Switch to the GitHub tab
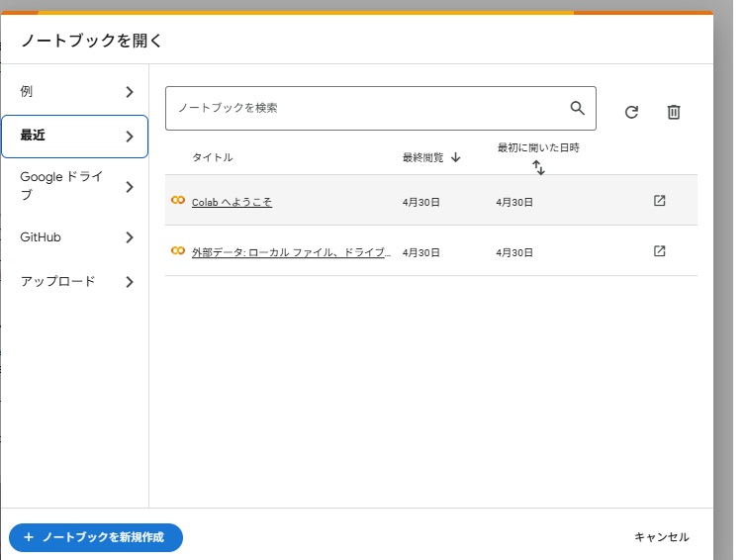The width and height of the screenshot is (745, 560). [75, 237]
